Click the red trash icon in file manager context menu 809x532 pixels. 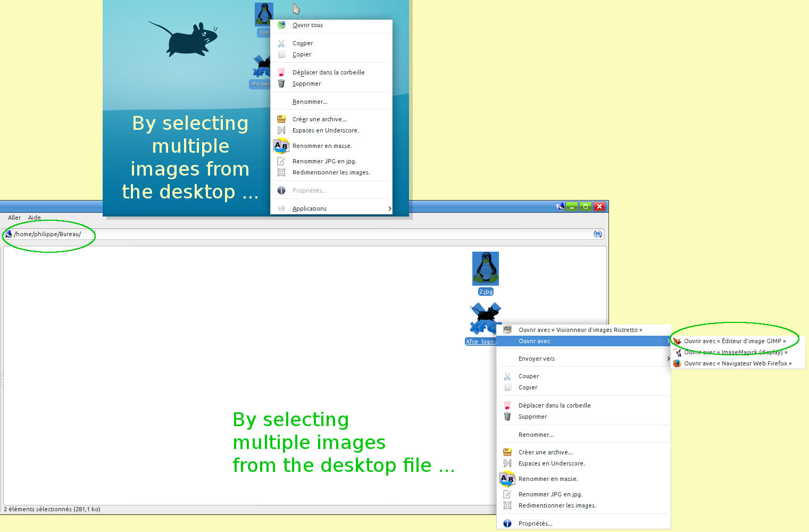(507, 405)
